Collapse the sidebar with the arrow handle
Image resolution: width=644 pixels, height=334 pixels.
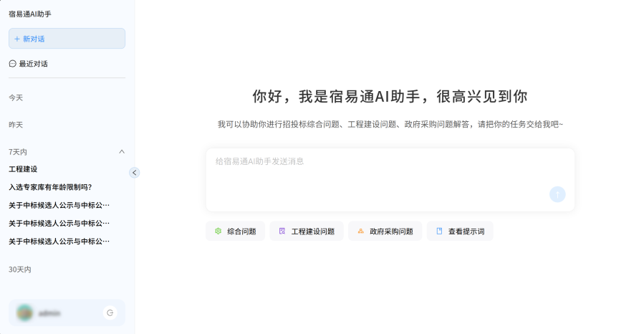[x=134, y=172]
